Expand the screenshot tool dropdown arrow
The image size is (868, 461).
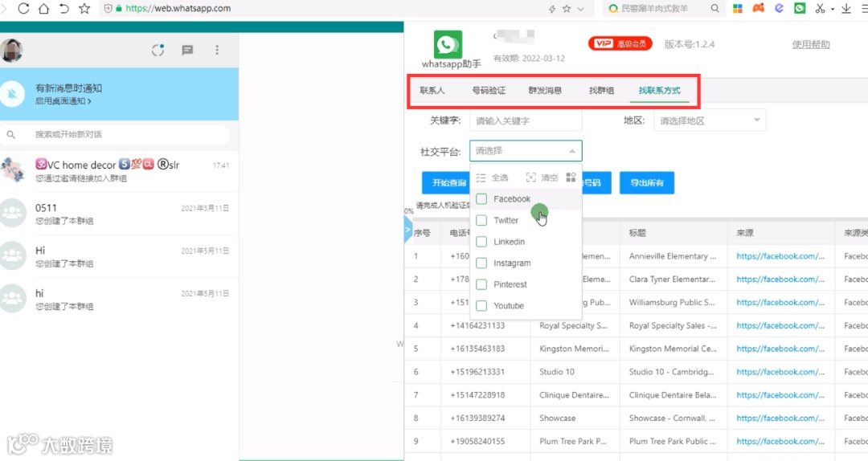[832, 10]
